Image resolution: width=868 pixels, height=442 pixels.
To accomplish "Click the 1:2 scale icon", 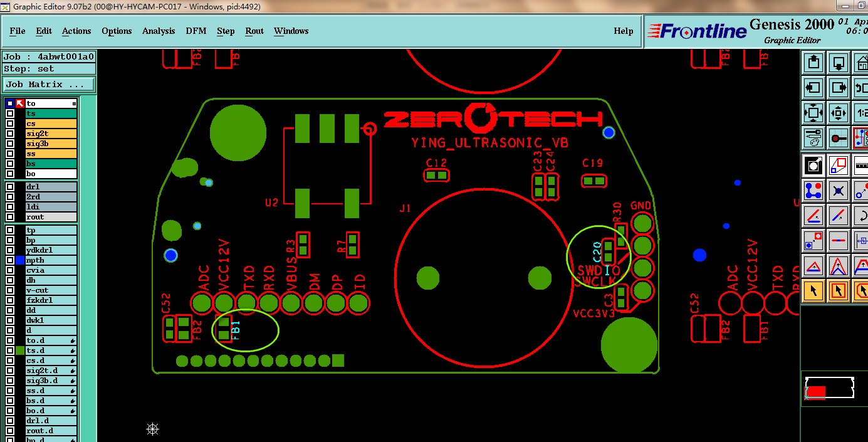I will pos(862,113).
